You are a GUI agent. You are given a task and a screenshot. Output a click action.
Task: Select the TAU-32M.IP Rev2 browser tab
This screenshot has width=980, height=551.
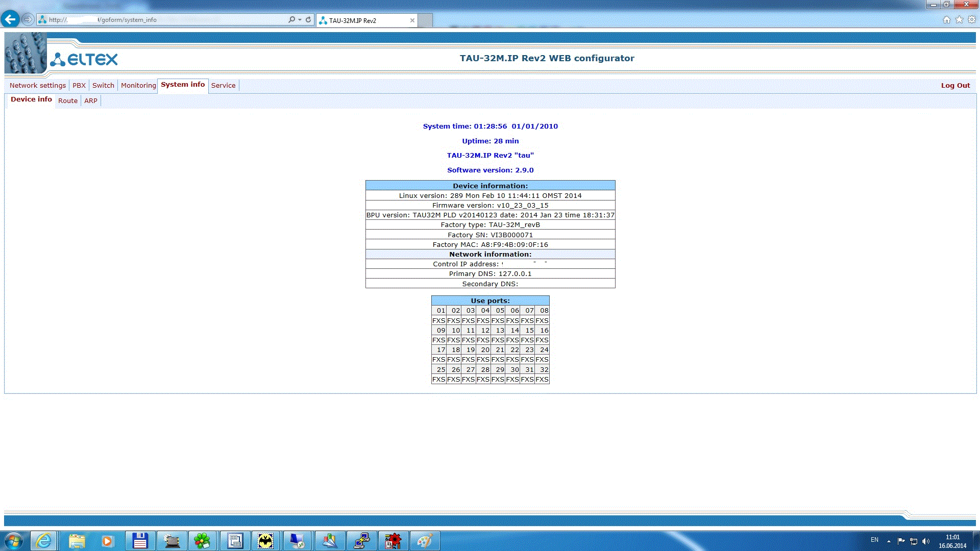coord(366,20)
